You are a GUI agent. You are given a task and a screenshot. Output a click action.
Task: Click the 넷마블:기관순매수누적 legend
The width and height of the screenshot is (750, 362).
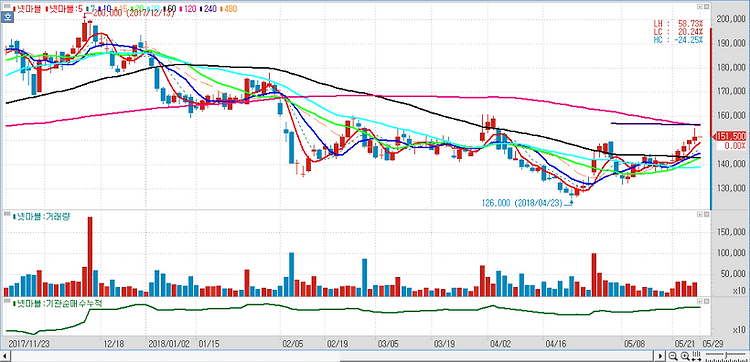[57, 303]
